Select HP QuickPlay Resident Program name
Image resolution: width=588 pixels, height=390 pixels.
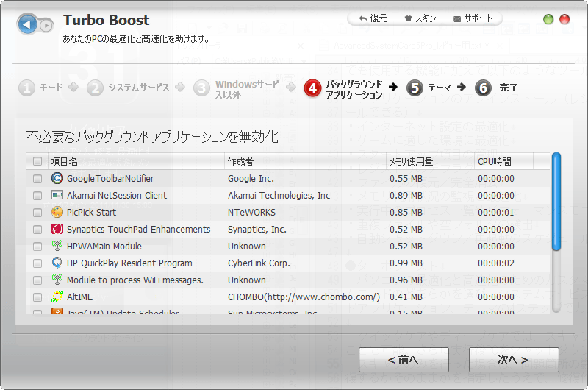point(129,263)
